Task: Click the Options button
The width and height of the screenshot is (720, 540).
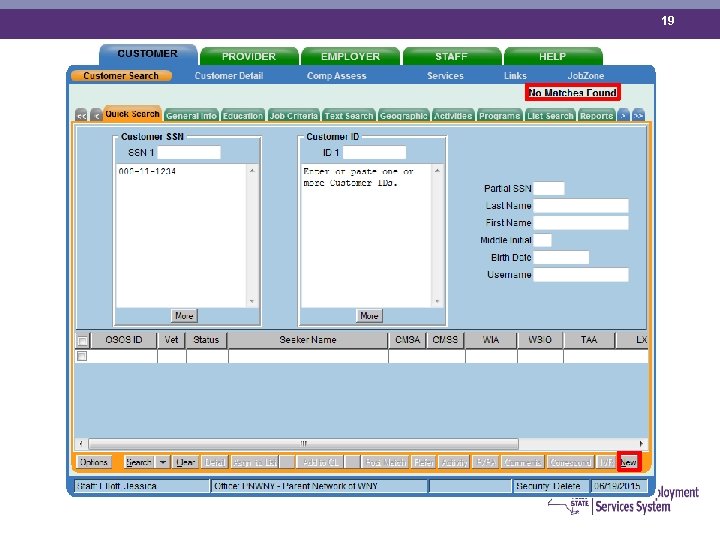Action: 94,462
